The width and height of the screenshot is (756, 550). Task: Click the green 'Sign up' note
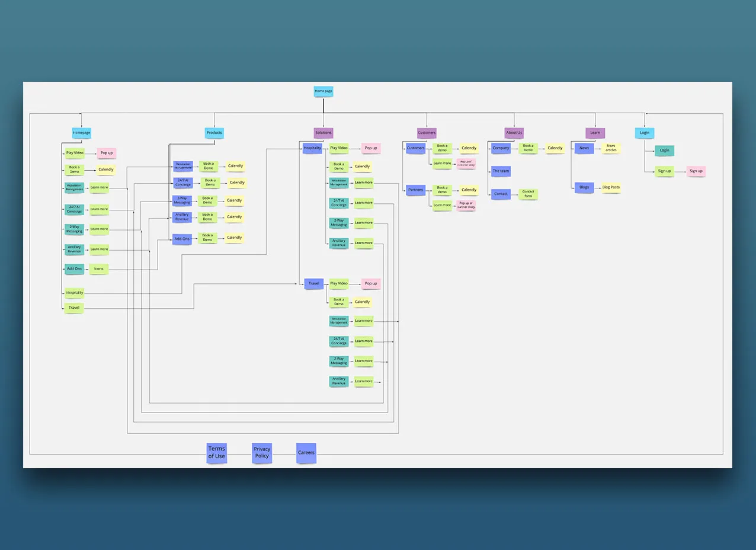(665, 171)
